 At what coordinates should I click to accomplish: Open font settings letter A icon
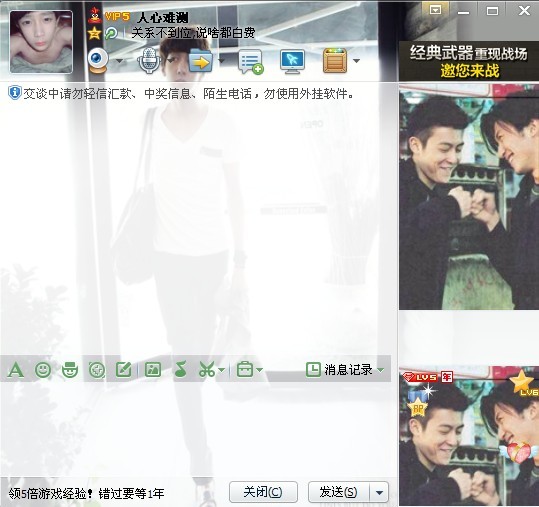coord(16,370)
